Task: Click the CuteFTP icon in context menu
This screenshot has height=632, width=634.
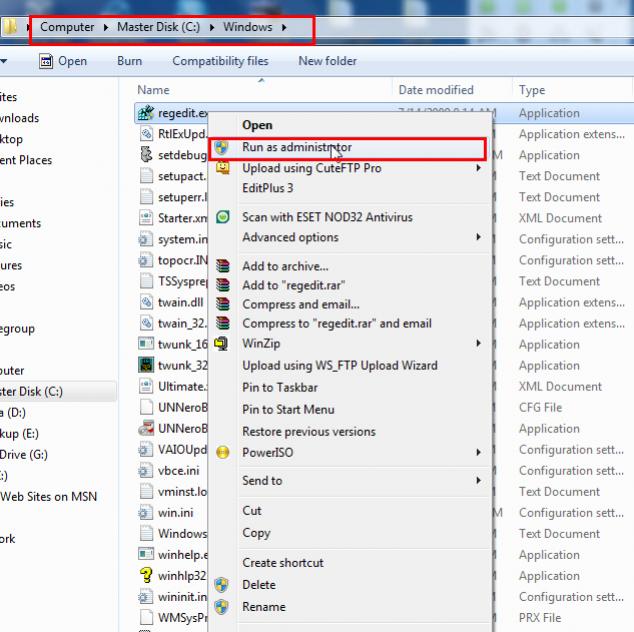Action: tap(223, 167)
